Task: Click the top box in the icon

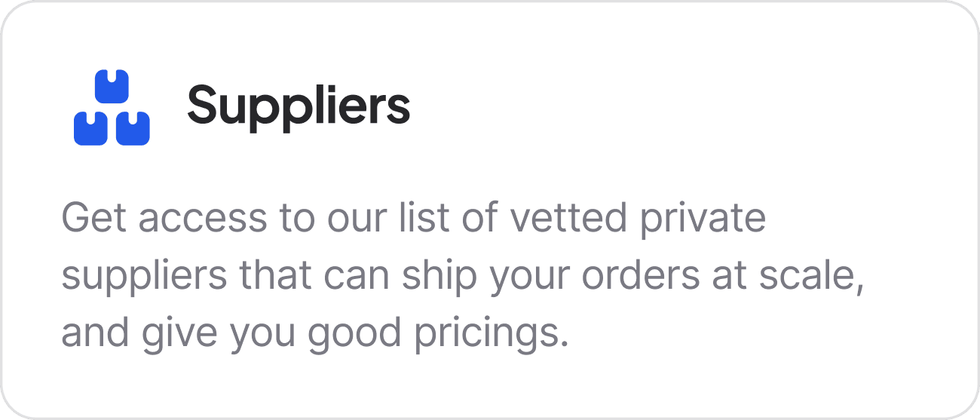Action: click(112, 87)
